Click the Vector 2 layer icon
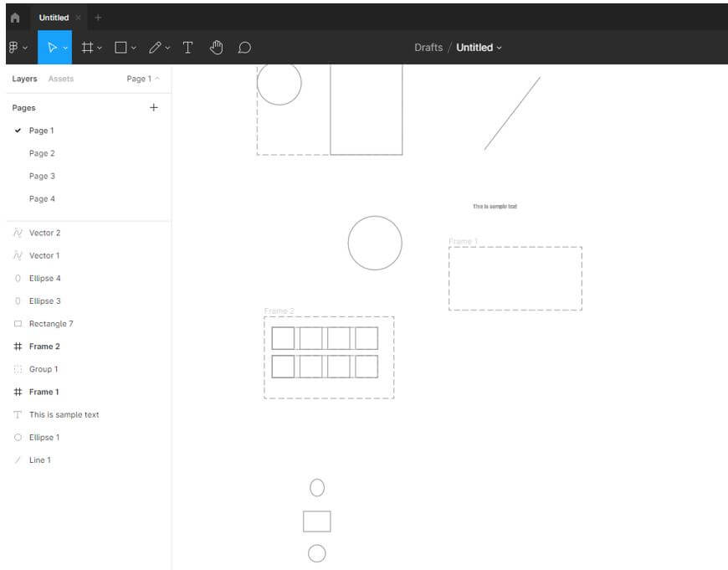Screen dimensions: 728x570 [18, 233]
